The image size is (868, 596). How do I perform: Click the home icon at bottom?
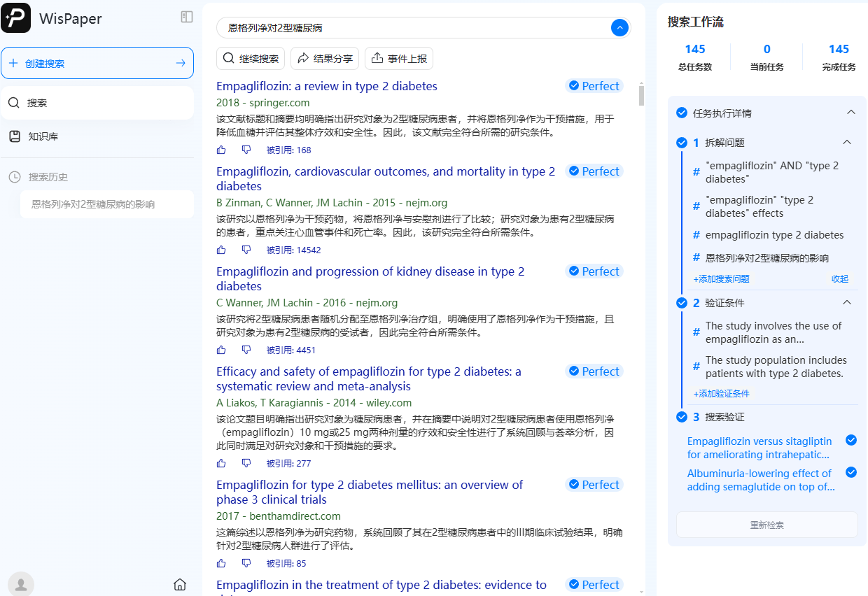click(180, 583)
